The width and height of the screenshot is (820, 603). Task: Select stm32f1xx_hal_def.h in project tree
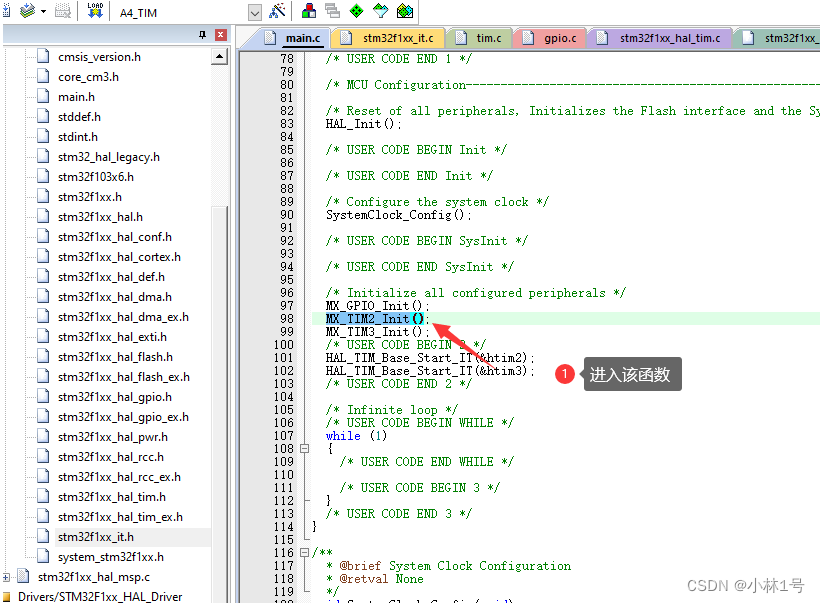[x=111, y=277]
